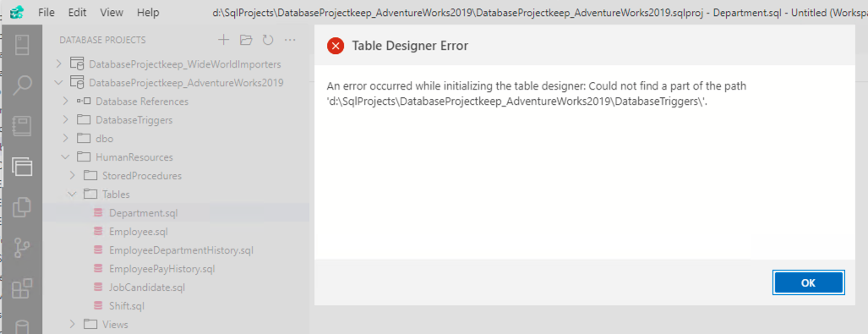
Task: Collapse DatabaseProjectkeep_AdventureWorks2019 project
Action: click(59, 83)
